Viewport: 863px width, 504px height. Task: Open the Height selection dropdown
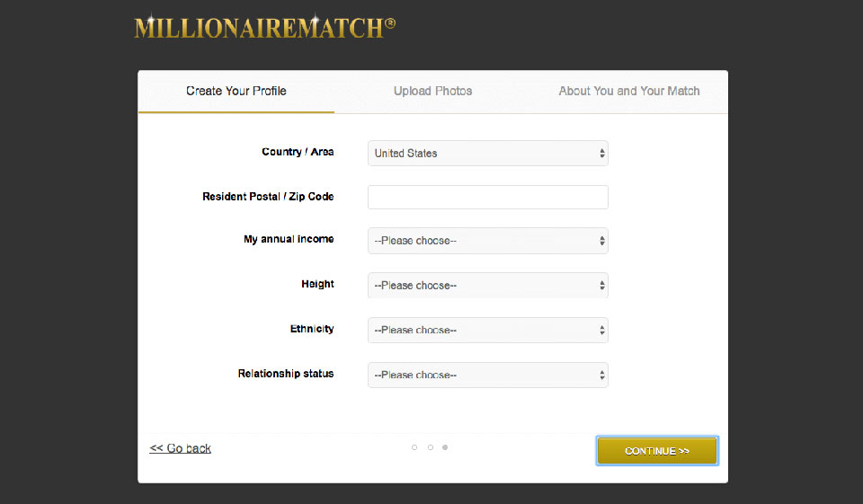coord(487,286)
